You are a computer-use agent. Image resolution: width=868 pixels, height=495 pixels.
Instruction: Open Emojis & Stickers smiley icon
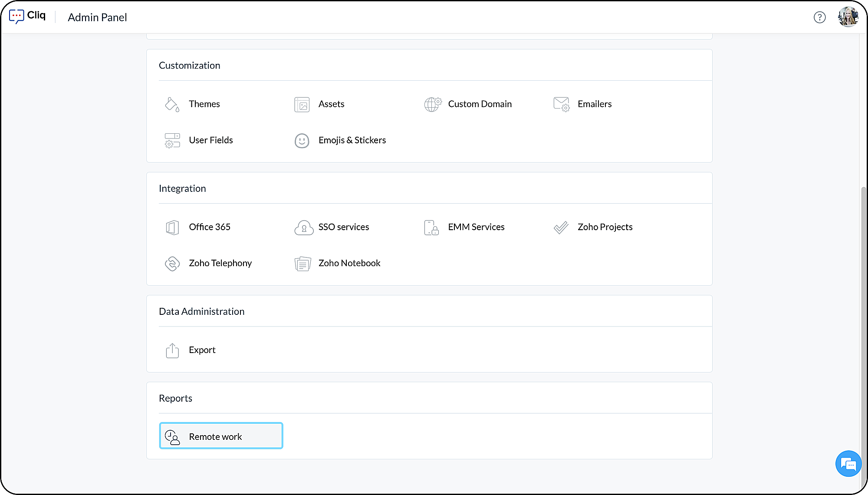302,140
